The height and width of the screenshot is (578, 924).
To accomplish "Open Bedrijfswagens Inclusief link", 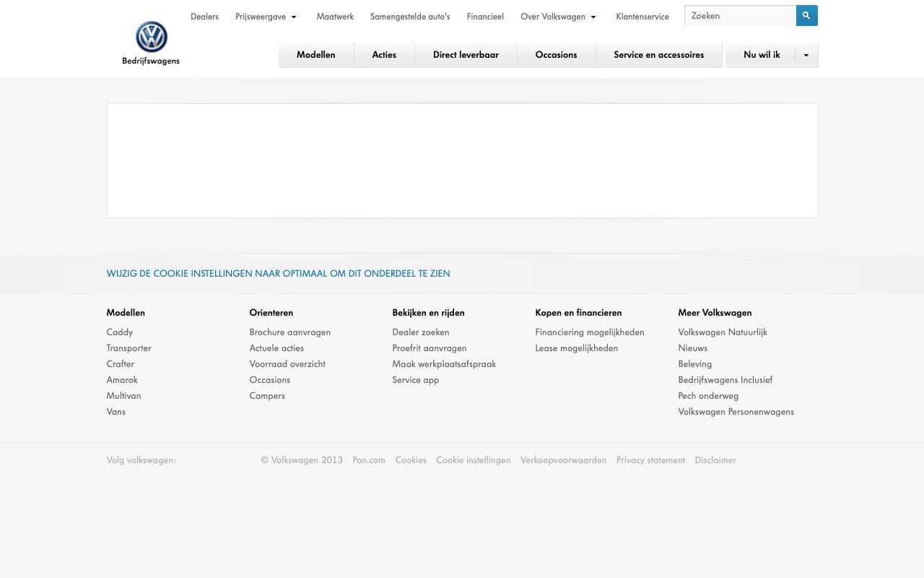I will click(x=725, y=380).
